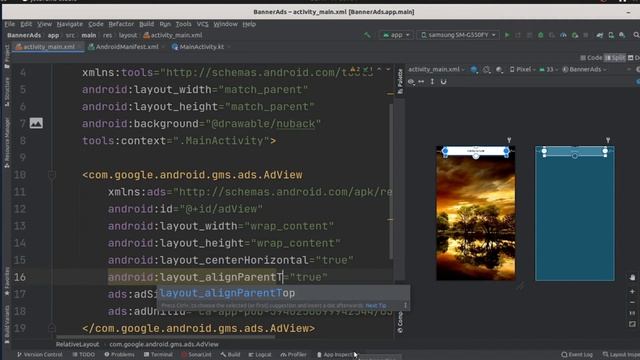Click the zoom to fit icon in design view

tap(632, 324)
